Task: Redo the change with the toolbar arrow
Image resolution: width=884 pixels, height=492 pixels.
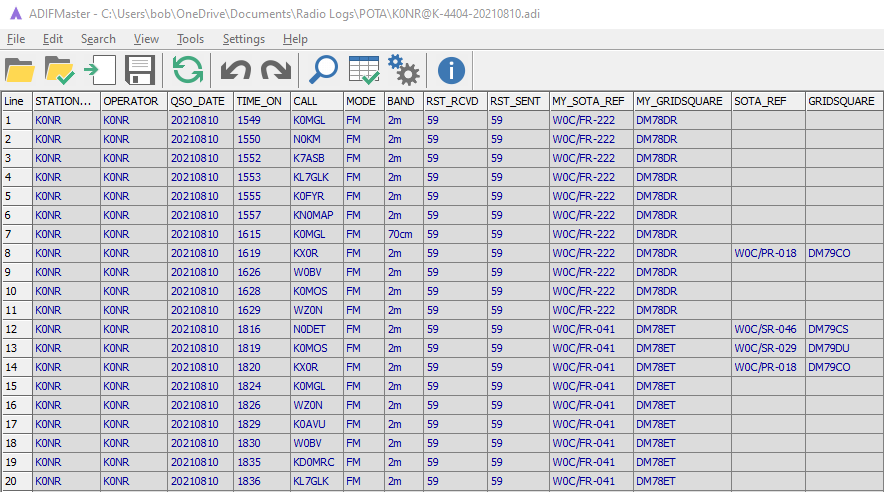Action: click(x=275, y=70)
